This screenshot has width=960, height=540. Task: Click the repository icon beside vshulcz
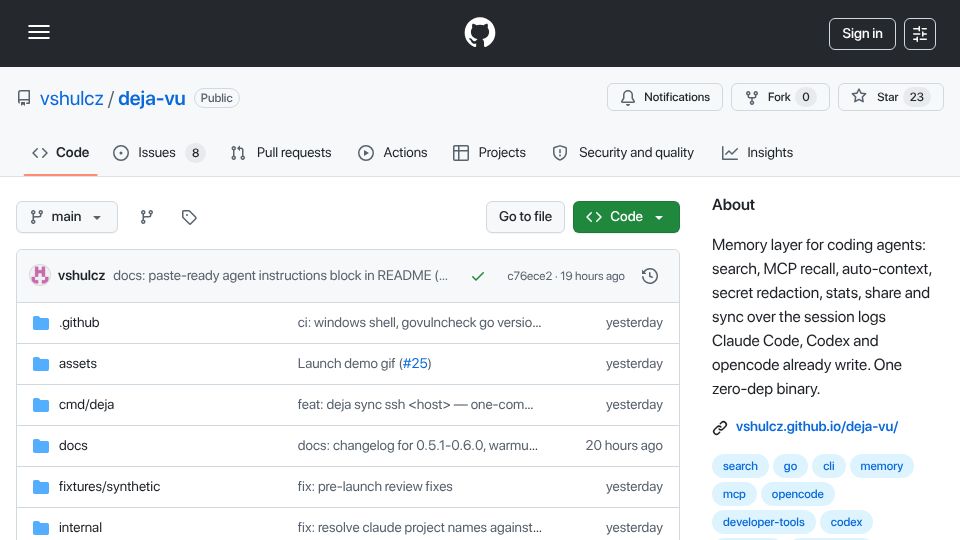coord(24,98)
